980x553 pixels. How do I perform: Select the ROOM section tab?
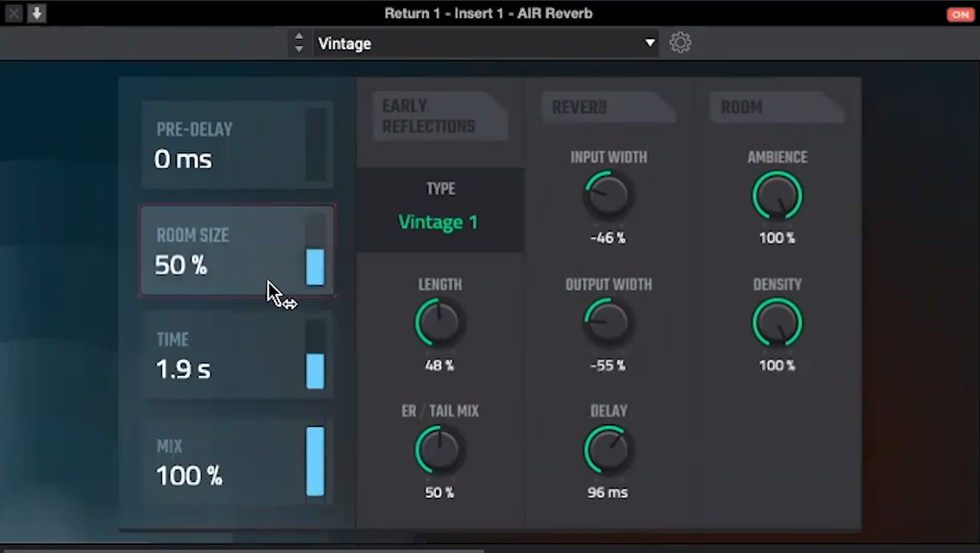tap(771, 107)
